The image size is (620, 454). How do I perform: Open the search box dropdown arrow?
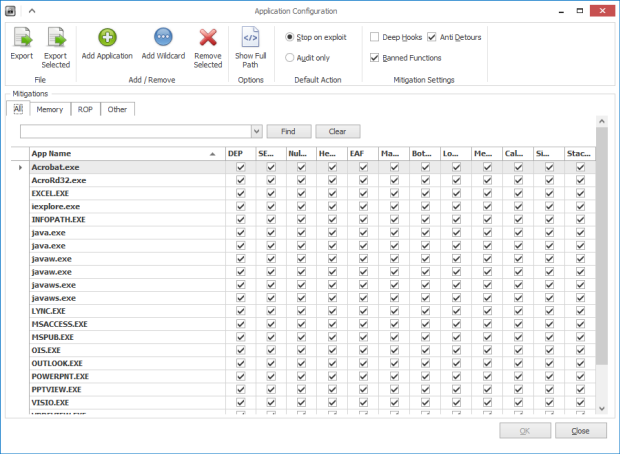(257, 131)
